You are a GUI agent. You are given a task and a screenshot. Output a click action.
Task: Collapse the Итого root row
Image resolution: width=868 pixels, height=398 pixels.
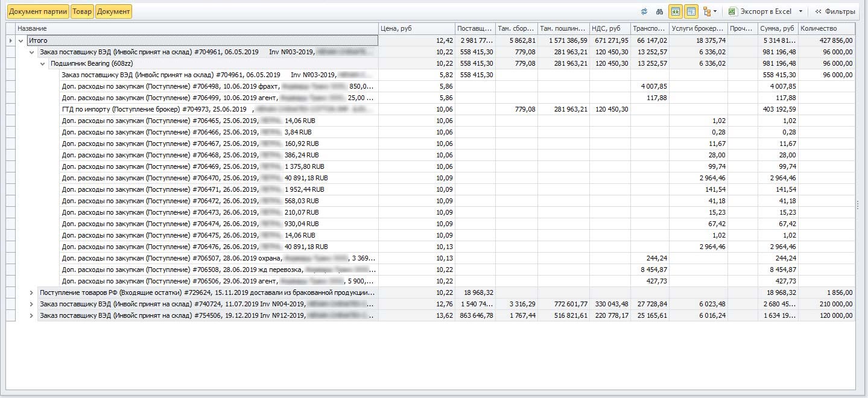[22, 40]
